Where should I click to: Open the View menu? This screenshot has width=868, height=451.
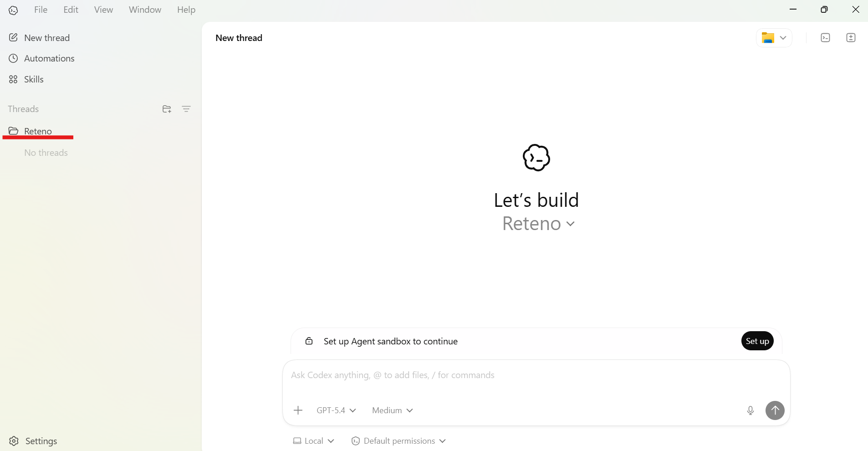[x=103, y=10]
